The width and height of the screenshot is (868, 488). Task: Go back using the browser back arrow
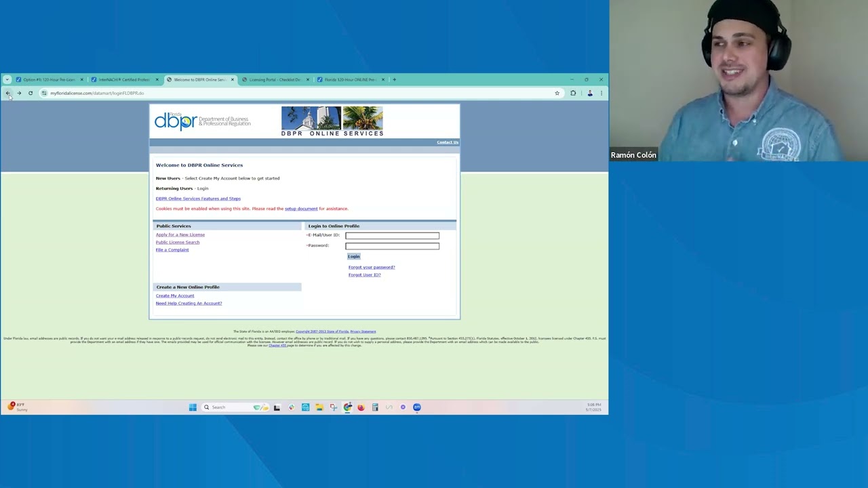[8, 93]
